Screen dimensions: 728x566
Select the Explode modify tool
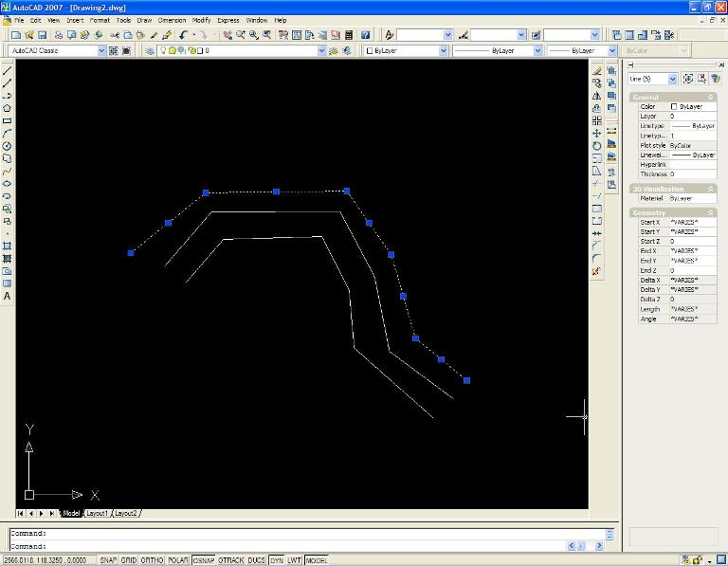(597, 271)
